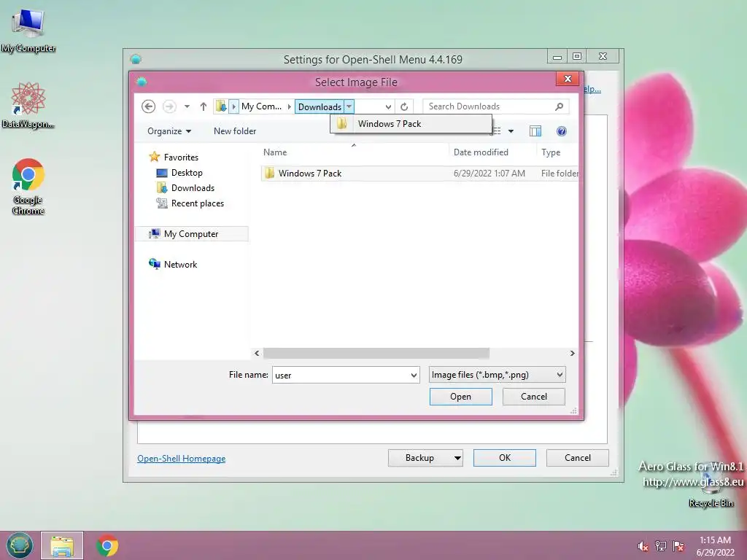Viewport: 747px width, 560px height.
Task: Open File Explorer from the taskbar
Action: click(x=62, y=545)
